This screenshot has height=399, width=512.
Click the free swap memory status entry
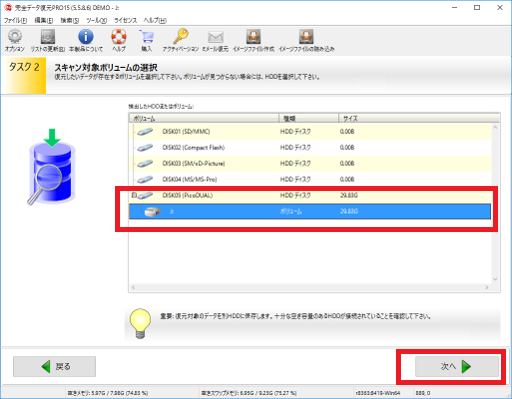pyautogui.click(x=249, y=393)
